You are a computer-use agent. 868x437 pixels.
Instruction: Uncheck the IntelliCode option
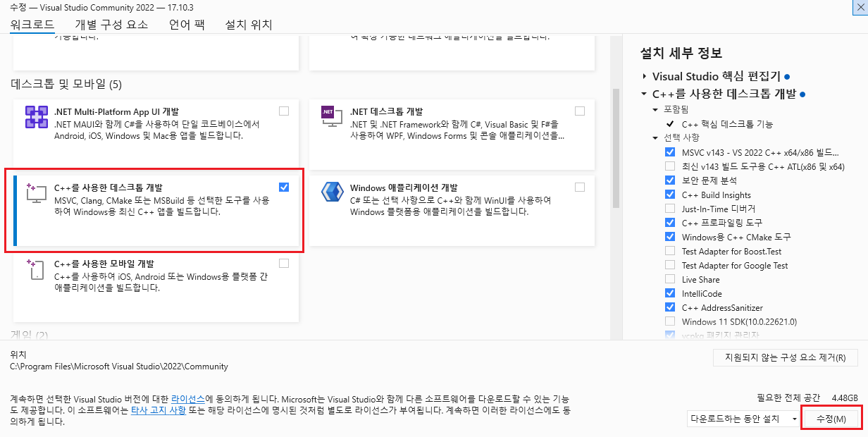click(669, 293)
